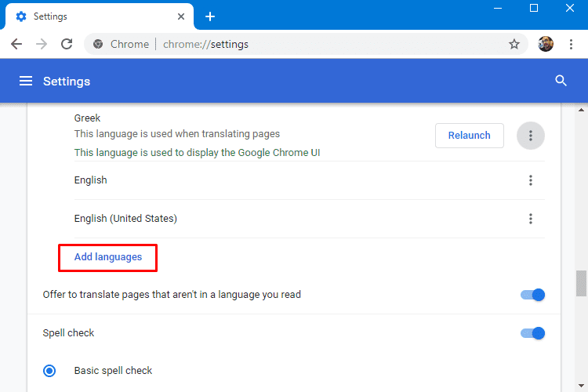This screenshot has height=392, width=588.
Task: Open the Settings hamburger menu
Action: pyautogui.click(x=26, y=81)
